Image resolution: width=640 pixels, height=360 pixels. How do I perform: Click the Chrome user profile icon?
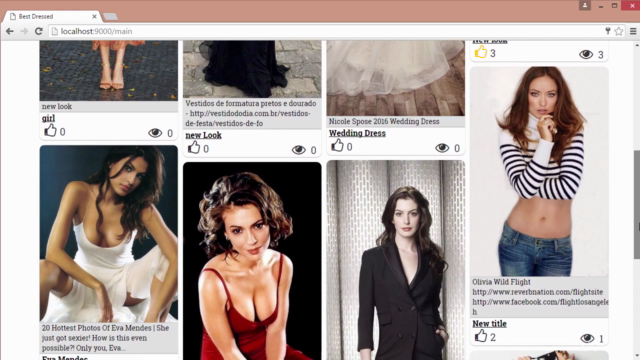click(x=585, y=5)
